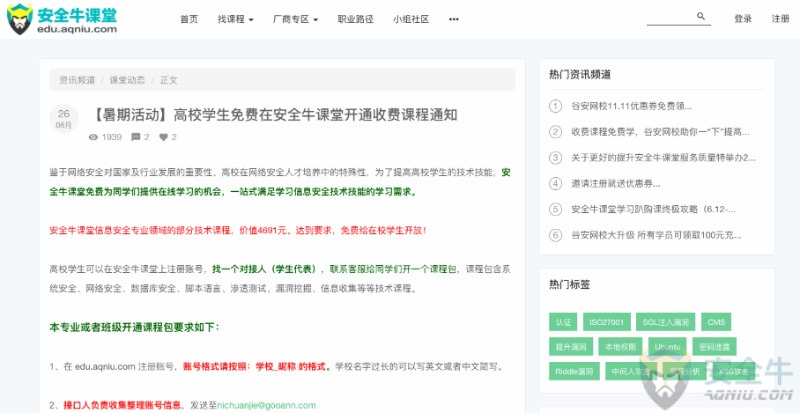Select the ISO27001 tag
The height and width of the screenshot is (413, 800).
point(607,322)
